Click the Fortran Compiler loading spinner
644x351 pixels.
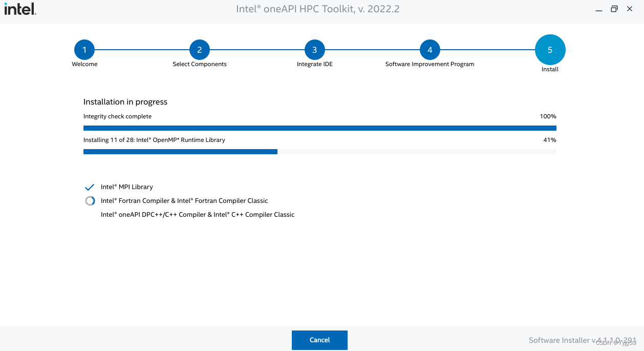coord(90,201)
